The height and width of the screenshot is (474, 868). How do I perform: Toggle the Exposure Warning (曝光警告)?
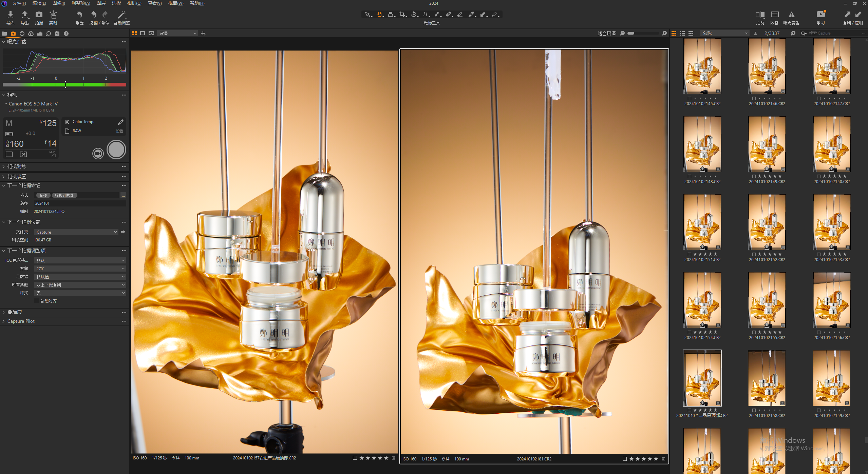coord(791,18)
